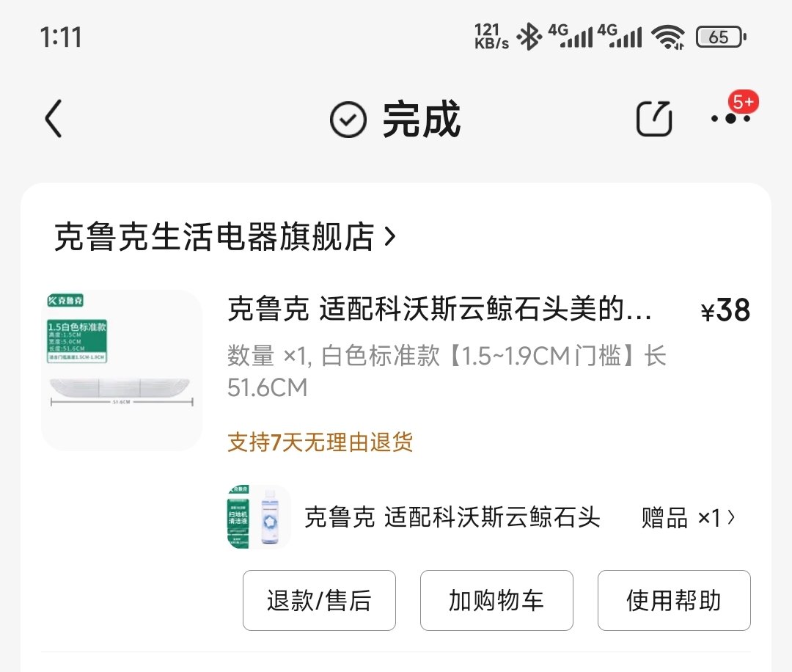This screenshot has width=792, height=672.
Task: Tap the back arrow
Action: (x=54, y=120)
